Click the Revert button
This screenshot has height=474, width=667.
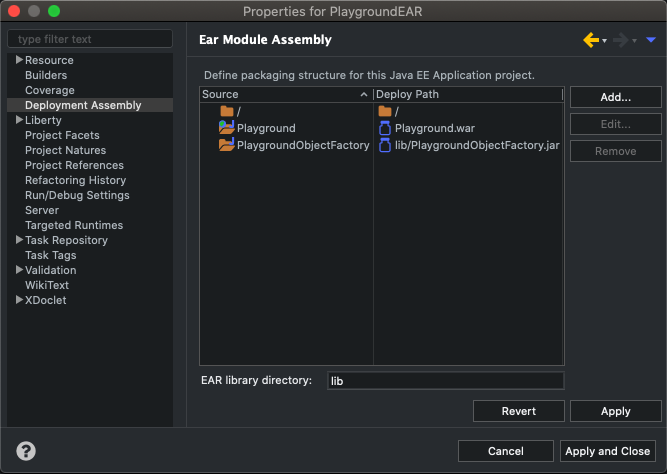click(x=519, y=411)
